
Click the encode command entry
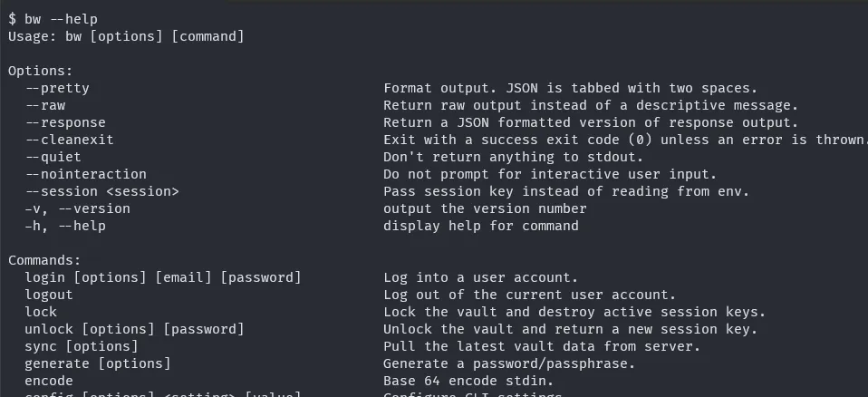point(49,381)
